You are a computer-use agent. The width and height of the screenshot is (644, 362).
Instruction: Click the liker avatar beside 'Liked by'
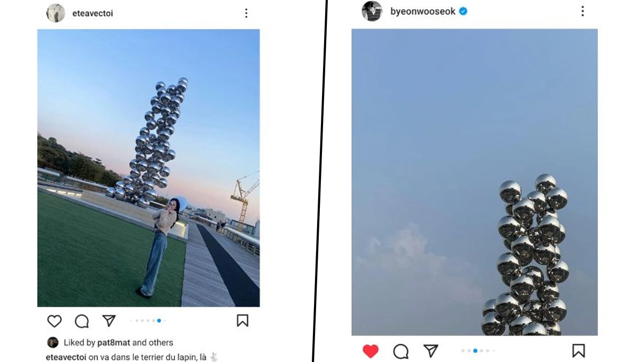[53, 342]
